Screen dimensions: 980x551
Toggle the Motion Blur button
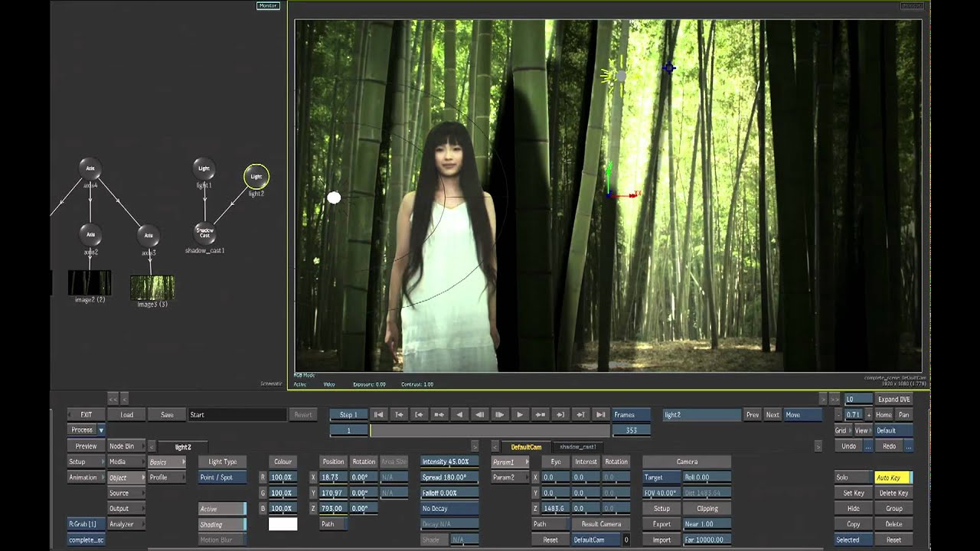click(x=222, y=540)
